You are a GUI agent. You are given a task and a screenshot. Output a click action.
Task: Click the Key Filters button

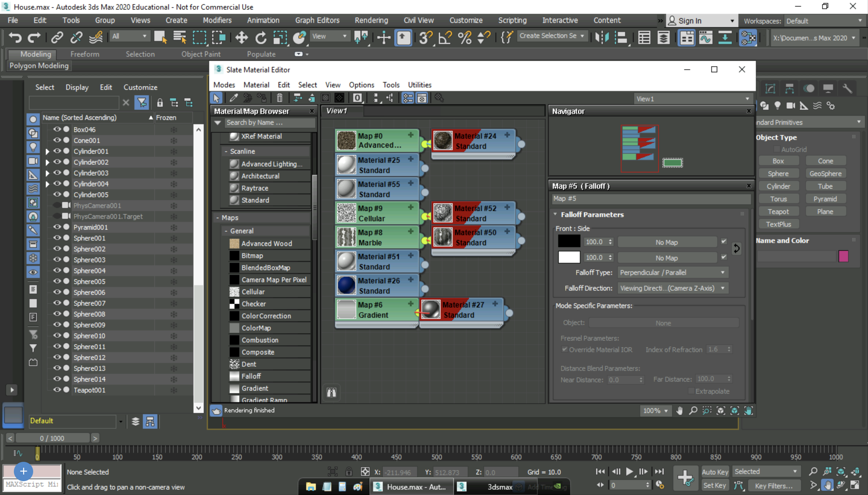pyautogui.click(x=774, y=485)
